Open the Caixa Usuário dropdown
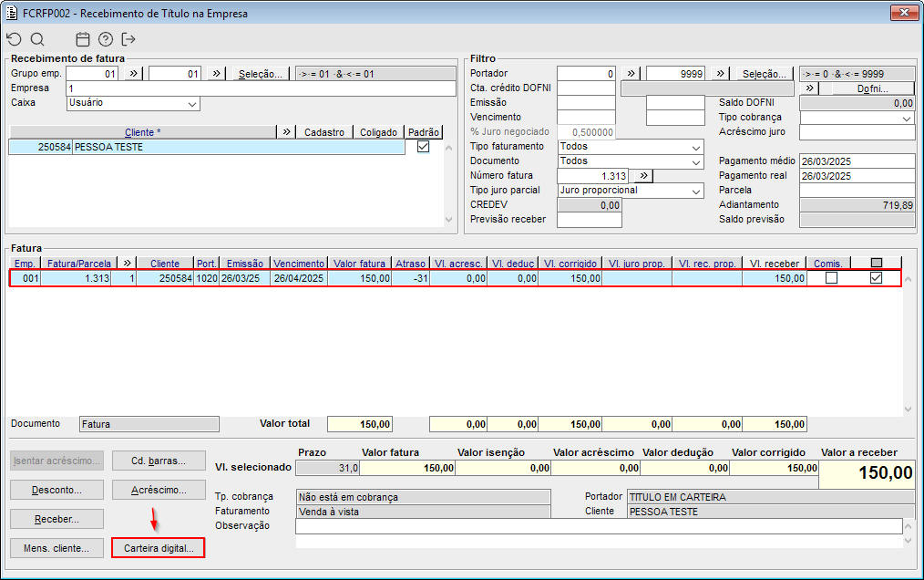Image resolution: width=924 pixels, height=580 pixels. click(192, 104)
